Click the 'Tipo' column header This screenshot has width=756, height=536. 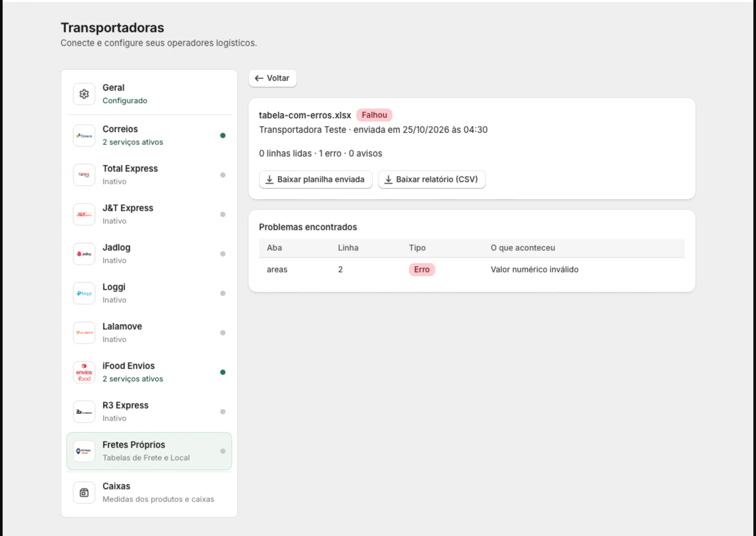point(417,248)
